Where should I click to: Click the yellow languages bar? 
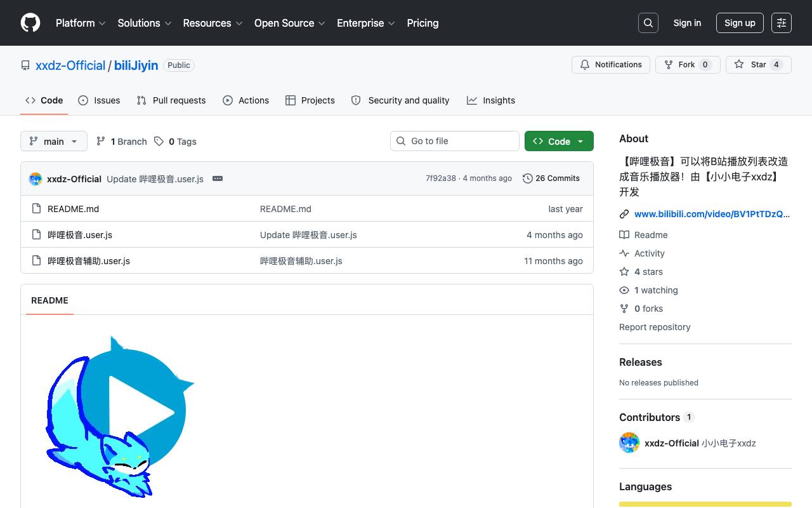pos(705,504)
